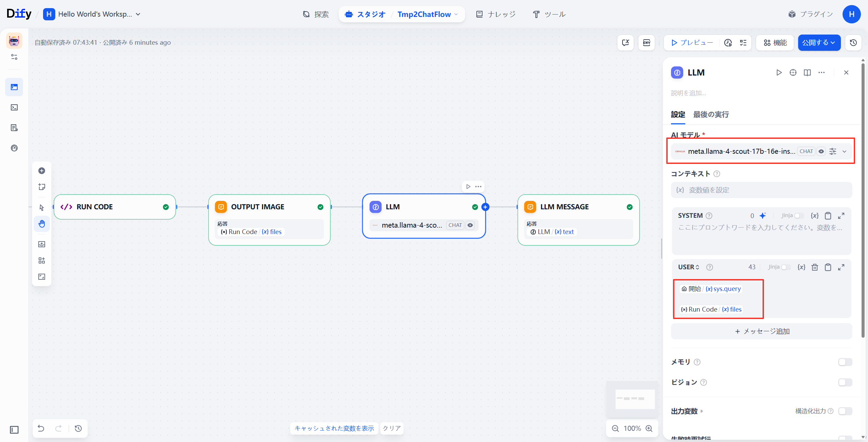Toggle 構造化出力 structured output switch
The height and width of the screenshot is (442, 868).
[x=845, y=411]
